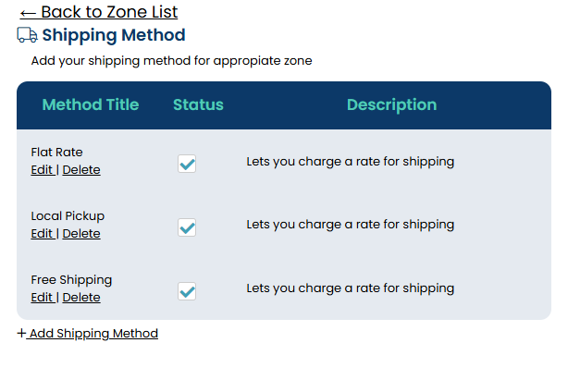The width and height of the screenshot is (568, 392).
Task: Edit the Local Pickup method
Action: (42, 234)
